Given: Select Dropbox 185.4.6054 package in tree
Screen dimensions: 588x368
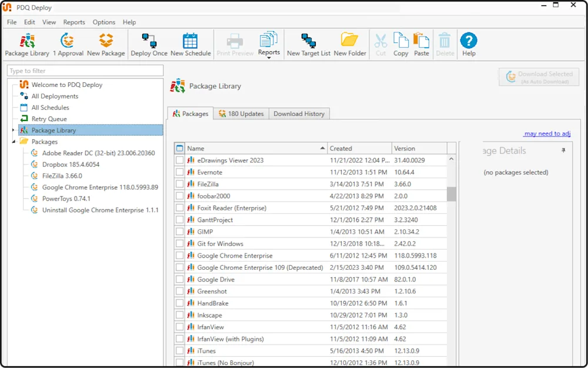Looking at the screenshot, I should pos(71,165).
